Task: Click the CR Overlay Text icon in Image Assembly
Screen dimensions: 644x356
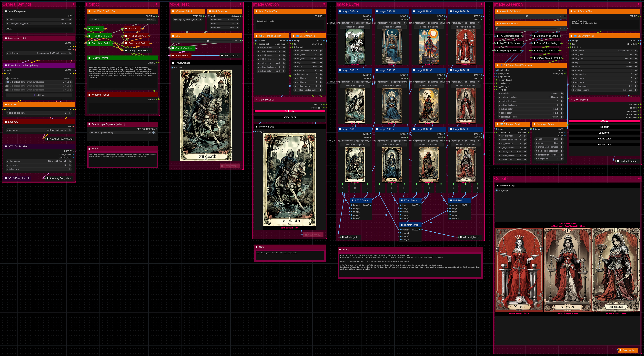Action: pos(575,36)
